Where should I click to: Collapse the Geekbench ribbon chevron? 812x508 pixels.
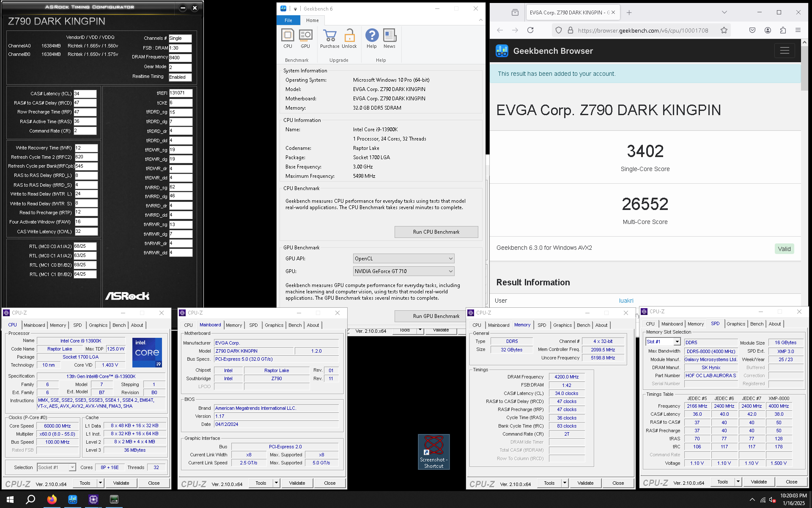[480, 20]
